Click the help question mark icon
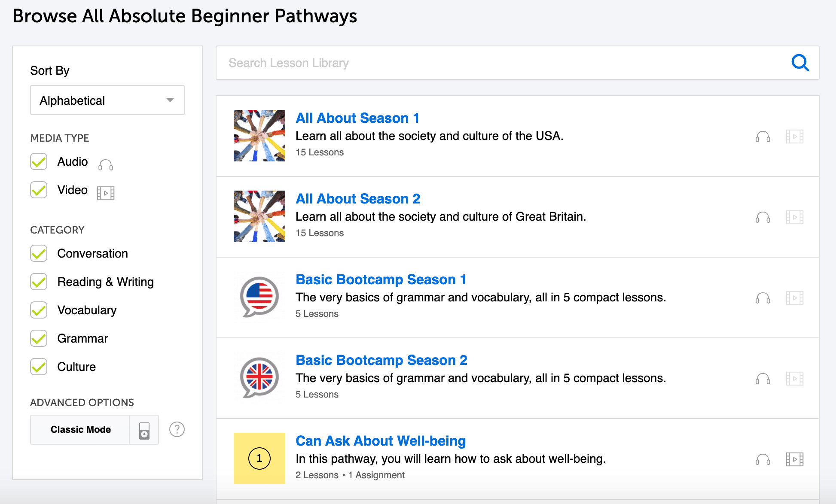The image size is (836, 504). [x=177, y=429]
